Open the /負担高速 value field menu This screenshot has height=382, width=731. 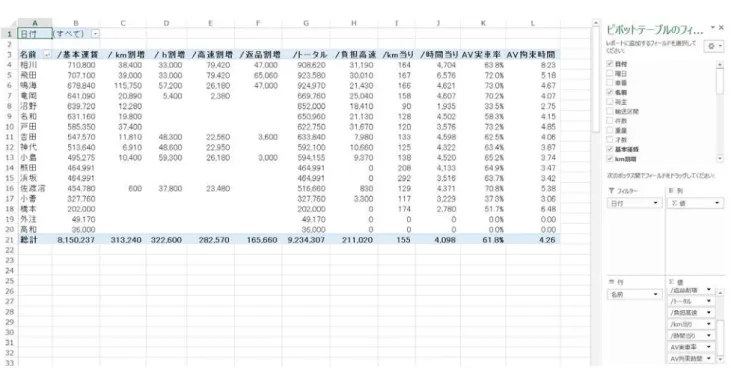(709, 313)
